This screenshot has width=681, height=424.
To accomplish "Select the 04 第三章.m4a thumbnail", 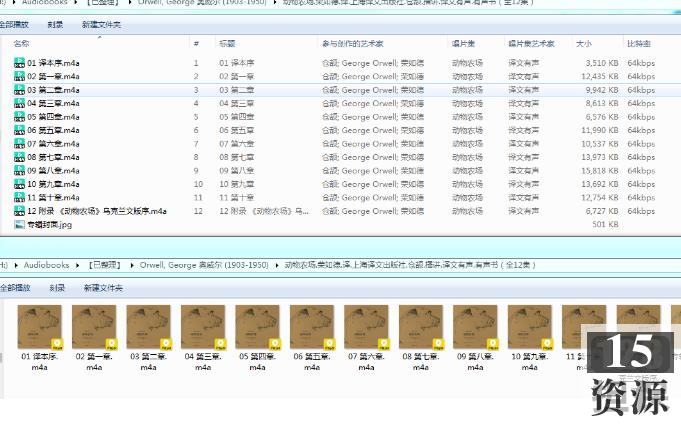I will tap(203, 327).
